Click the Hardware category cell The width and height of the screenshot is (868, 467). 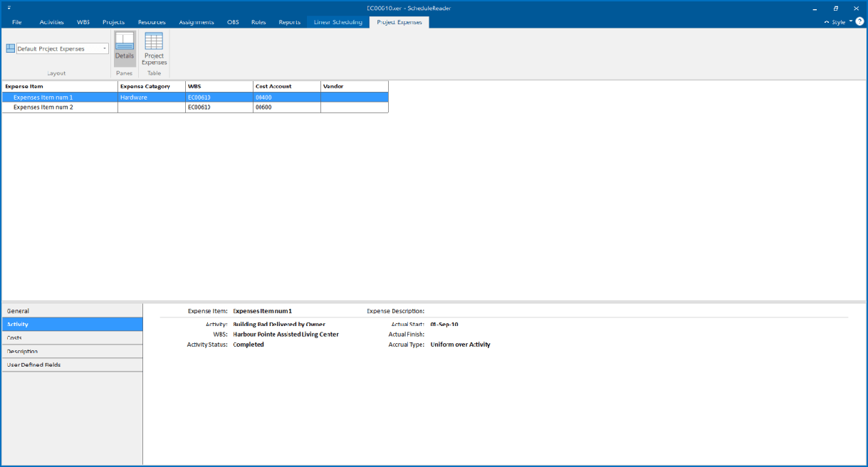(152, 97)
